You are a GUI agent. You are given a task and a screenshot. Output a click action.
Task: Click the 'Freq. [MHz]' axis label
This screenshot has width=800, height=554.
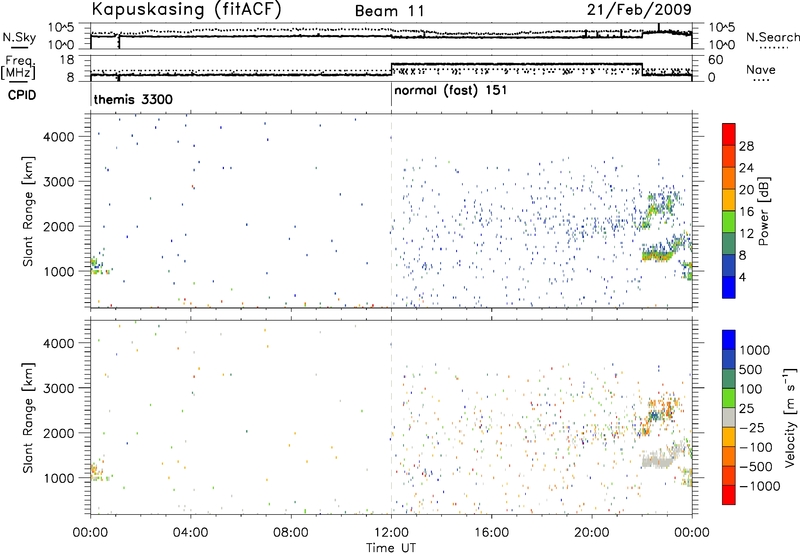point(20,67)
